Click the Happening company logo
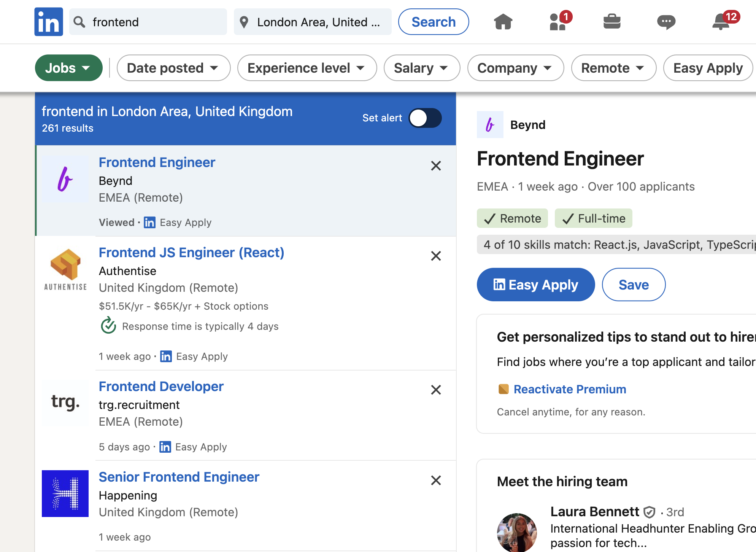 65,493
